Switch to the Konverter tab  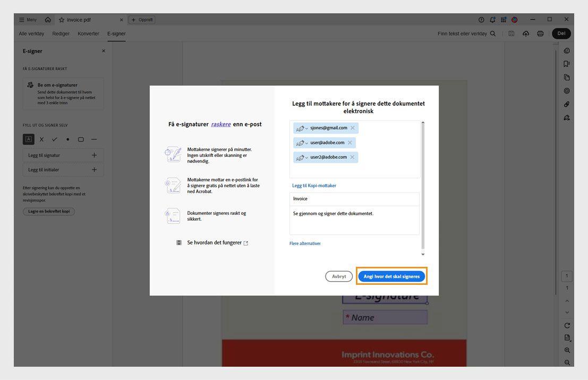click(x=88, y=34)
